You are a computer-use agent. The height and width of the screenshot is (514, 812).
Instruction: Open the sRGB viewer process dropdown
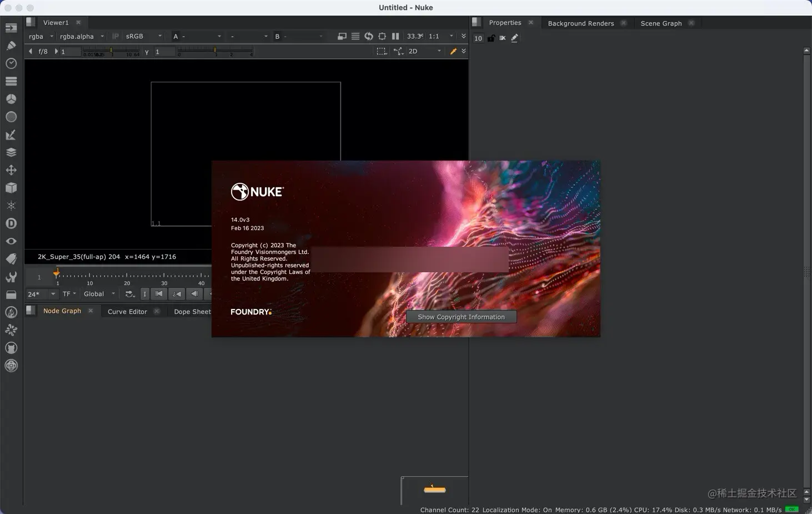point(143,36)
